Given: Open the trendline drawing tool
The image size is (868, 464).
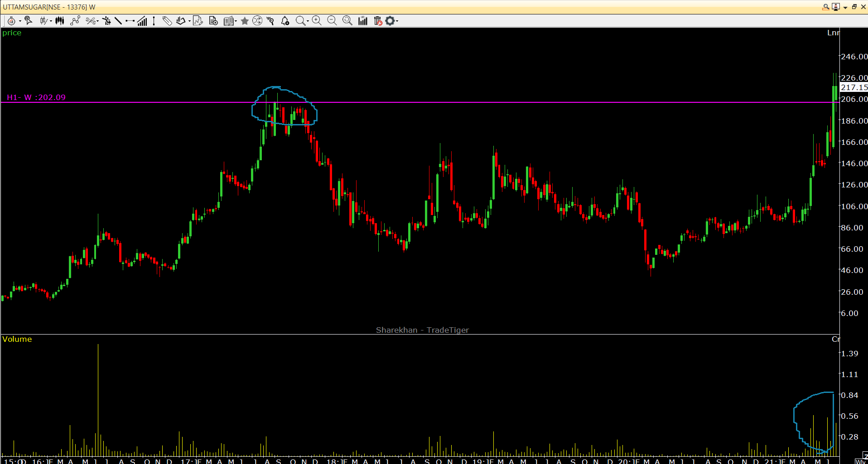Looking at the screenshot, I should point(118,21).
